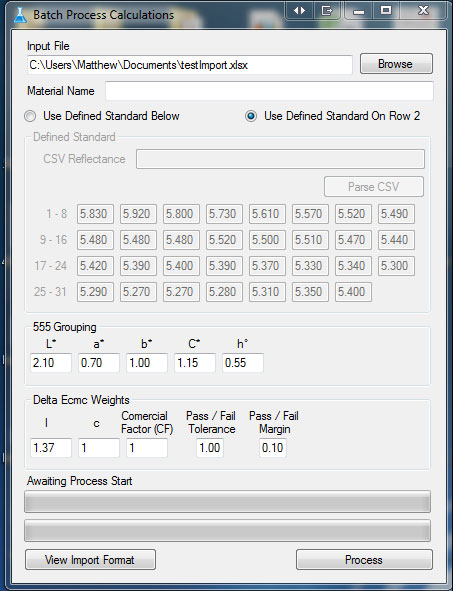453x591 pixels.
Task: Click the h° grouping field showing 0.55
Action: click(x=243, y=363)
